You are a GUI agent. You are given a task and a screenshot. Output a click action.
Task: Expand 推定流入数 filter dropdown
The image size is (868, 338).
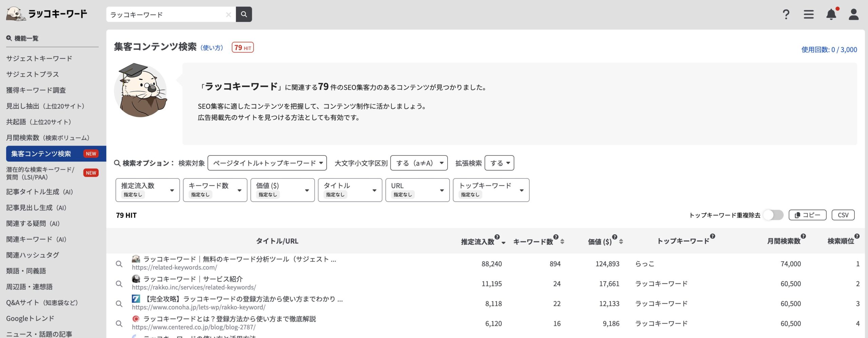[147, 190]
